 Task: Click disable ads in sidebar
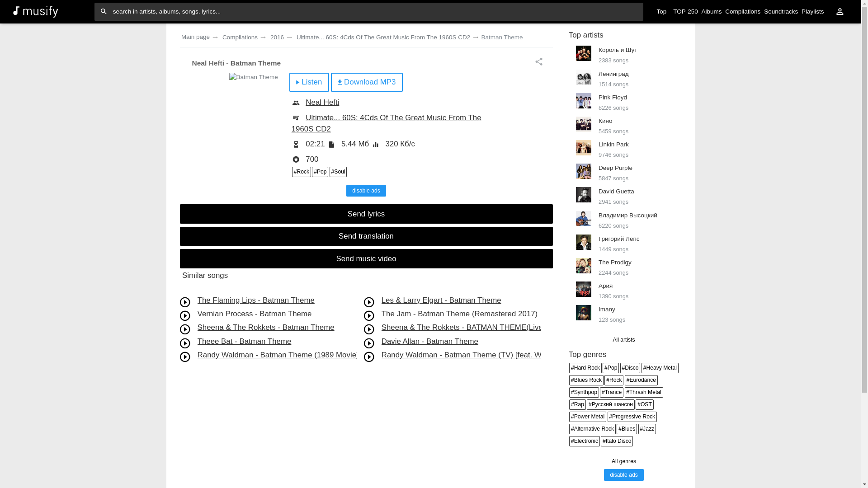(x=624, y=475)
